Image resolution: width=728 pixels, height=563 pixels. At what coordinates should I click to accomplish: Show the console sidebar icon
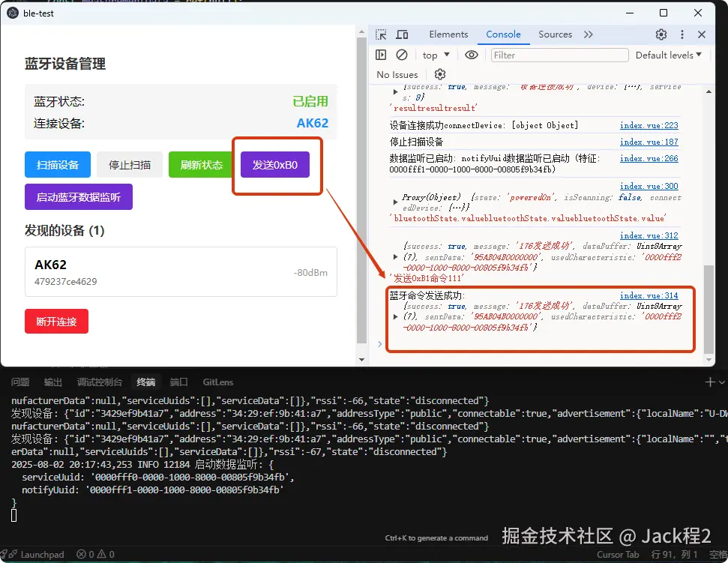(x=381, y=55)
